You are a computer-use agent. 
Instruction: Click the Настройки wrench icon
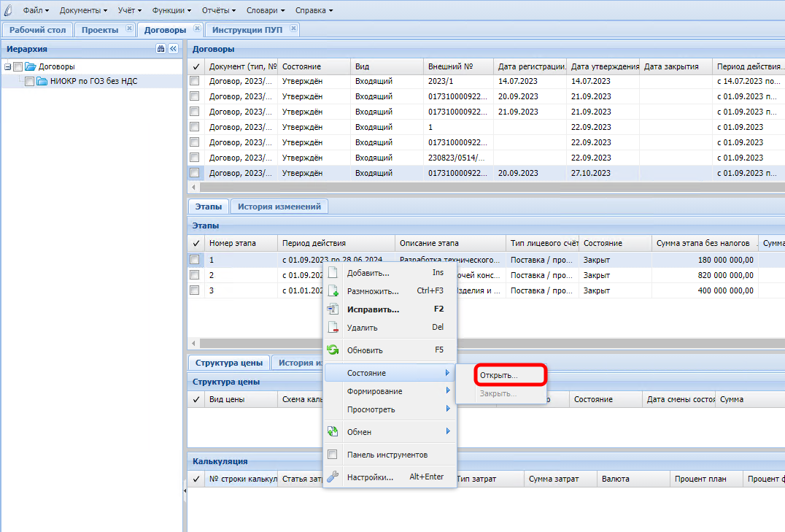coord(333,477)
